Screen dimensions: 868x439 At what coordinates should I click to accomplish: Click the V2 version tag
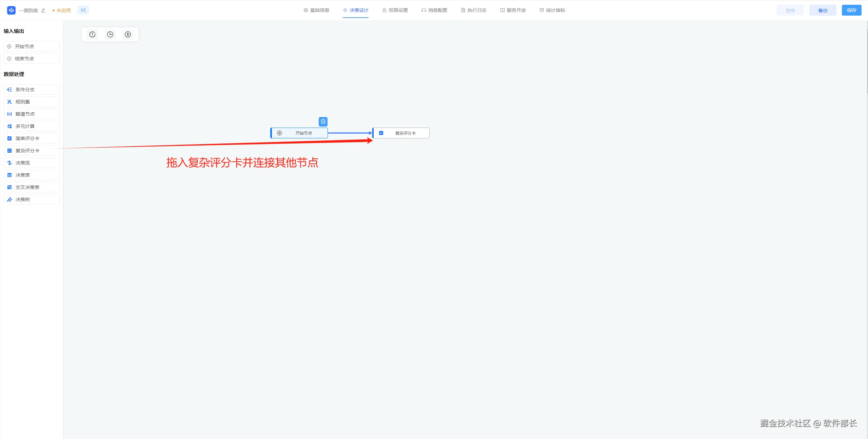83,10
